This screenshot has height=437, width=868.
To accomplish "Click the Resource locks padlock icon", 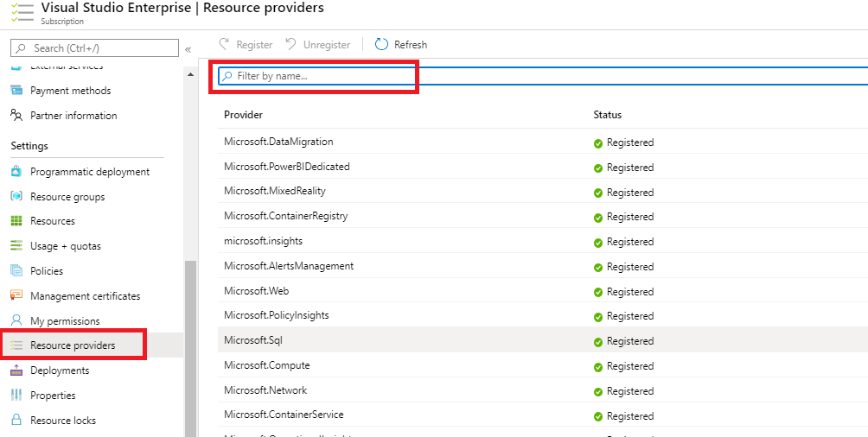I will tap(16, 420).
